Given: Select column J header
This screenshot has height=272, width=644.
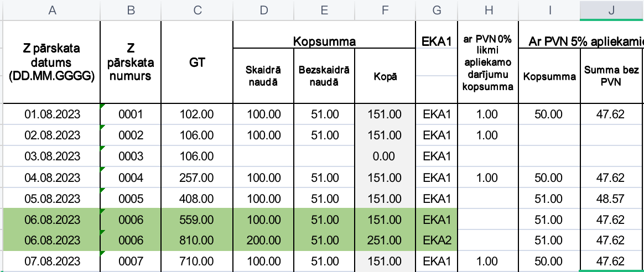Looking at the screenshot, I should click(611, 10).
